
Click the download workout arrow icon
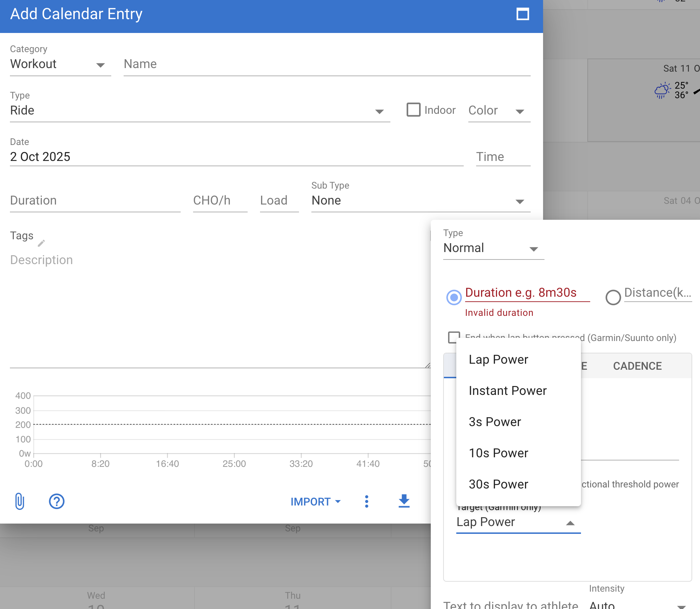(x=404, y=501)
